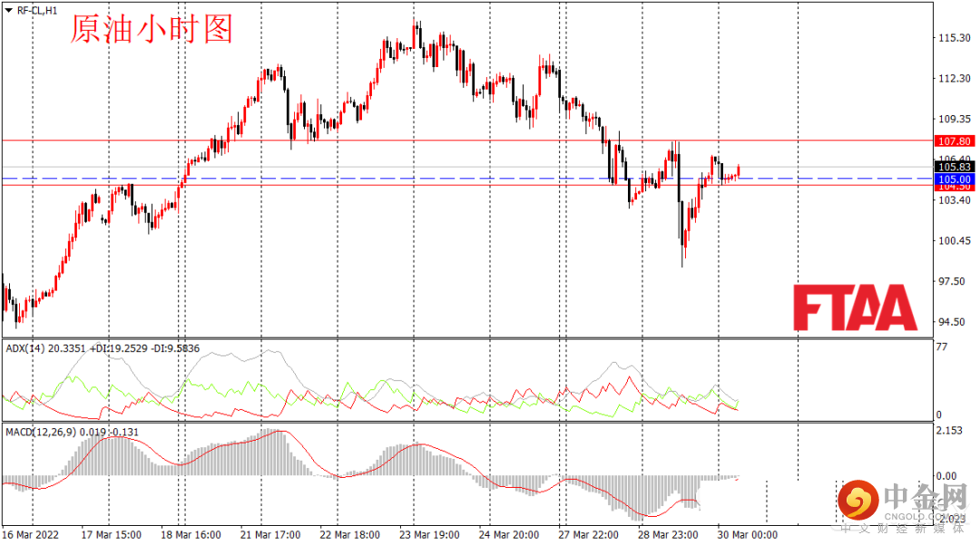This screenshot has height=545, width=980.
Task: Click the 中金网 watermark text
Action: [x=925, y=498]
